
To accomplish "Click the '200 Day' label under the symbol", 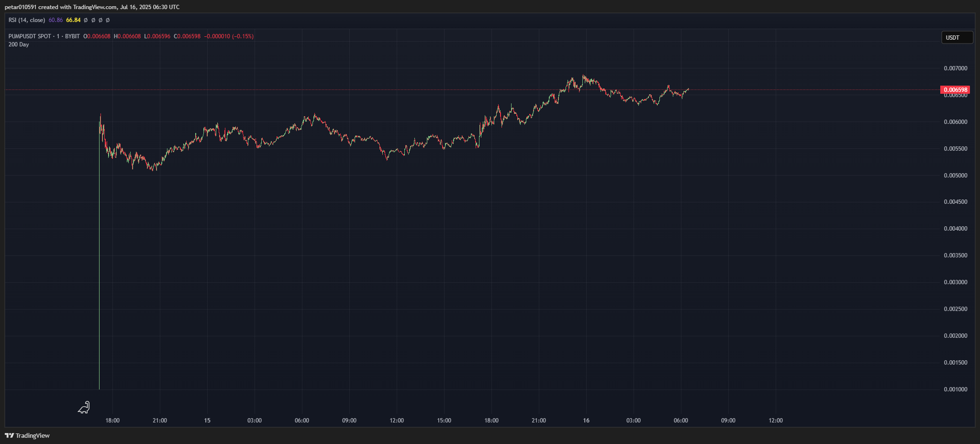I will [18, 44].
